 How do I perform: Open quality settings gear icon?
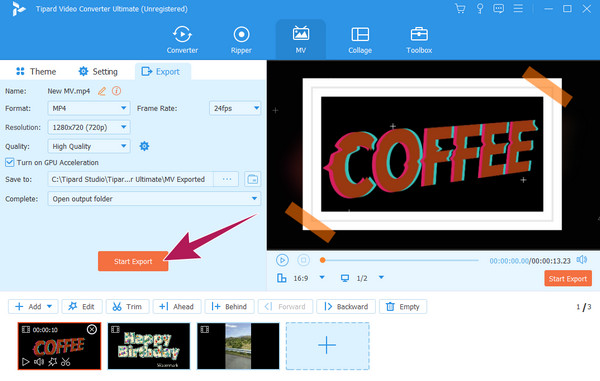(144, 146)
